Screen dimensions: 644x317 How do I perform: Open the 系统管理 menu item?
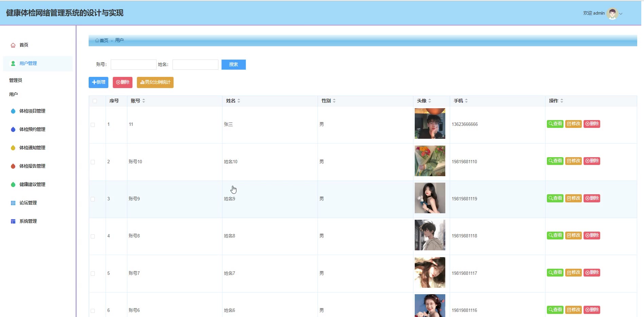pos(28,221)
